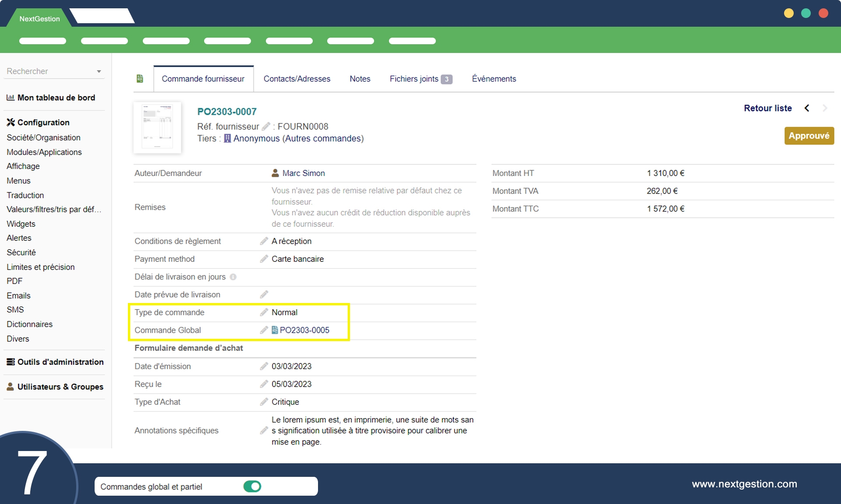Click pencil icon beside Type de commande
The height and width of the screenshot is (504, 841).
coord(264,312)
